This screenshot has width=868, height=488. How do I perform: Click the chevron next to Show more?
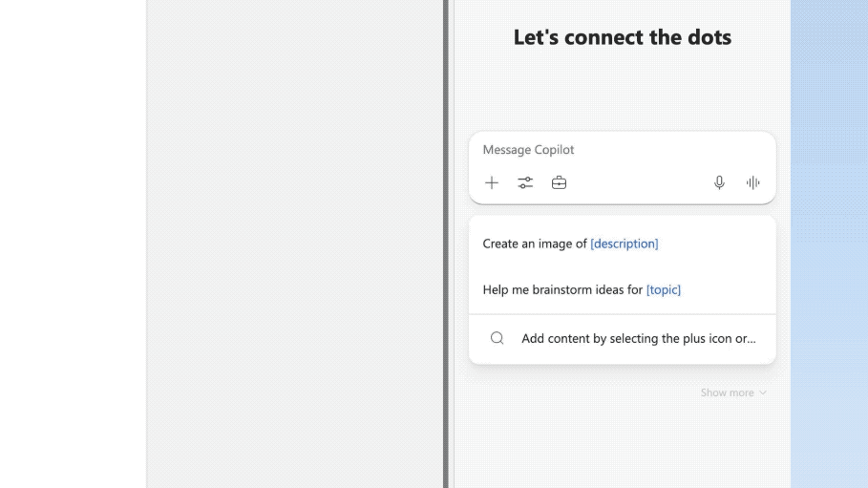[763, 393]
